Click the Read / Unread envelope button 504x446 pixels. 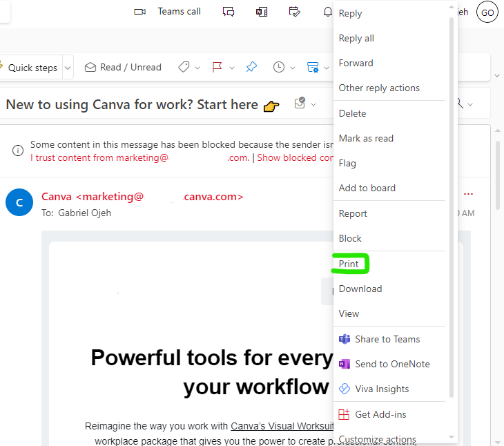pyautogui.click(x=123, y=67)
